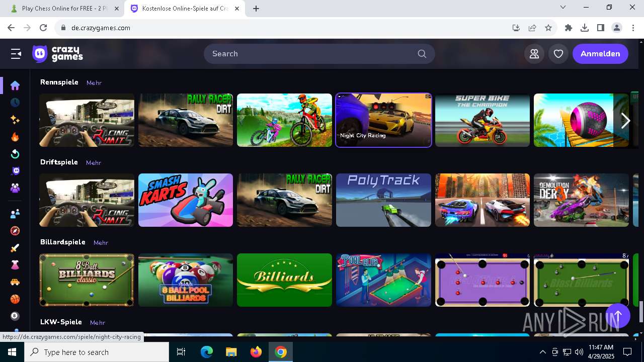Open dress-up pink dress icon in sidebar
This screenshot has width=644, height=362.
point(15,265)
